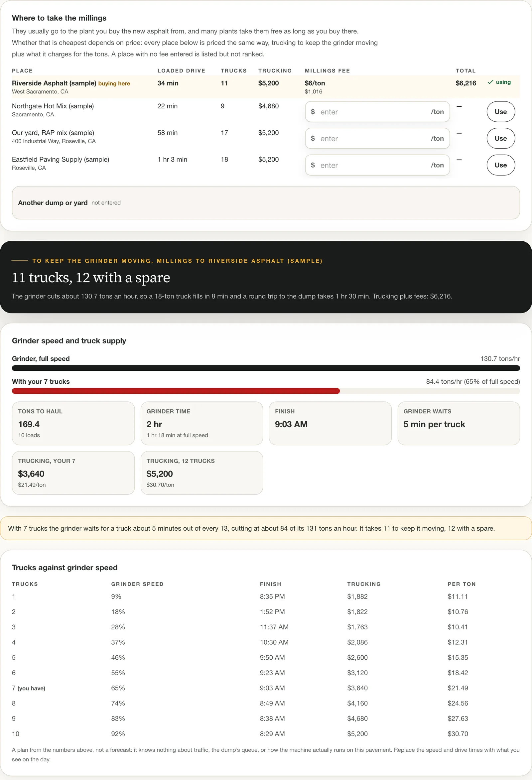Focus the Eastfield Paving Supply fee field
The image size is (532, 780).
click(x=377, y=165)
